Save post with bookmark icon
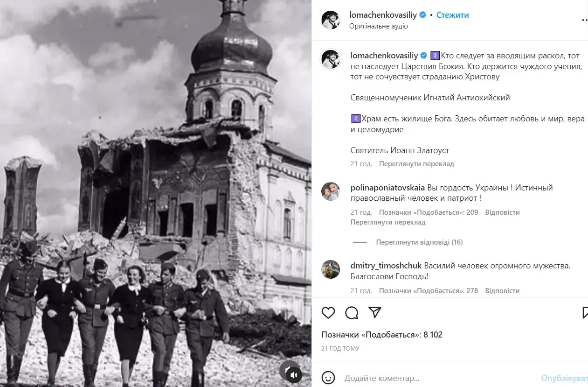The image size is (588, 387). click(585, 313)
